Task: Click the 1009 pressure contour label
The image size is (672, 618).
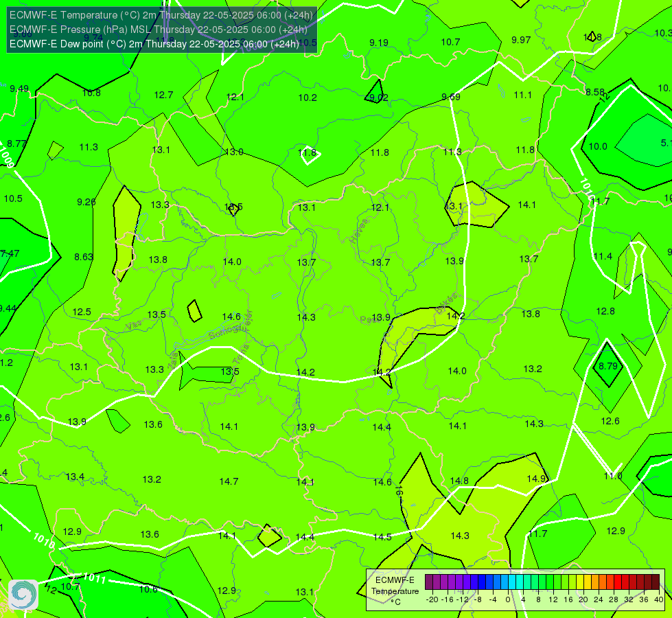Action: pyautogui.click(x=7, y=157)
